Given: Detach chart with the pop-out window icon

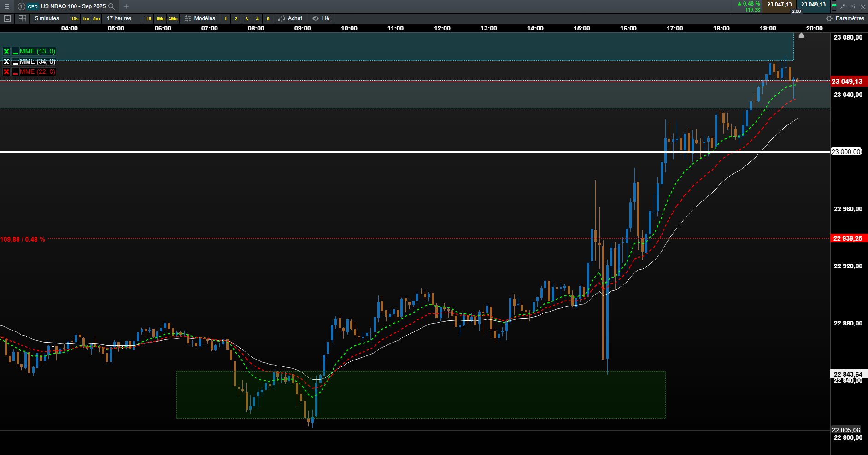Looking at the screenshot, I should coord(853,6).
